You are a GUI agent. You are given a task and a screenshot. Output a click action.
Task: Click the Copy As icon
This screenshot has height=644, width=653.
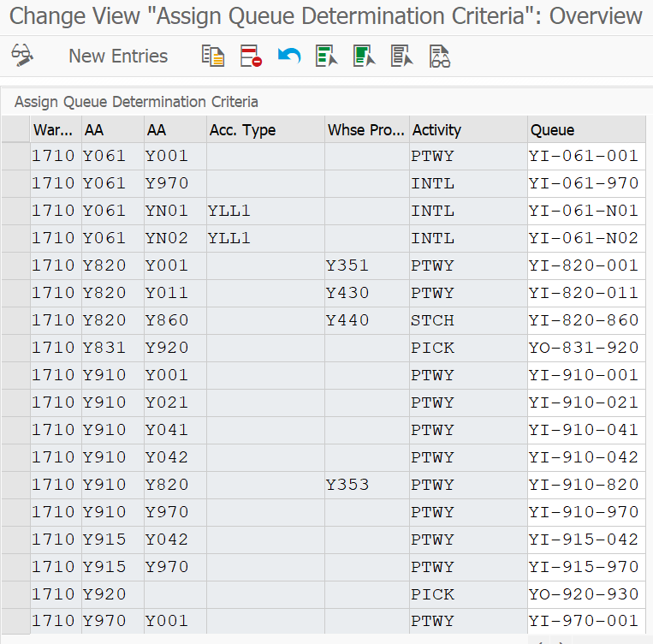(x=213, y=56)
